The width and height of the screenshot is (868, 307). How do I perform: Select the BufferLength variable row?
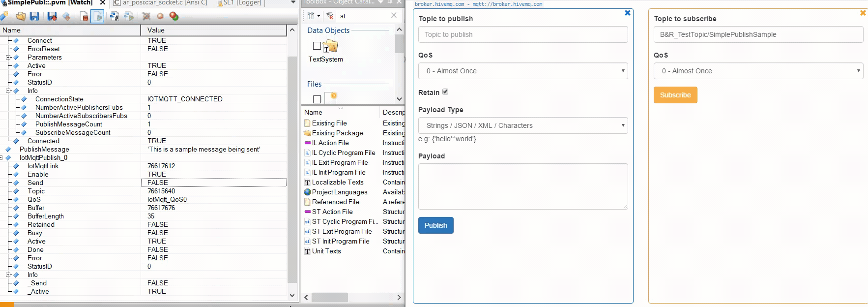144,216
